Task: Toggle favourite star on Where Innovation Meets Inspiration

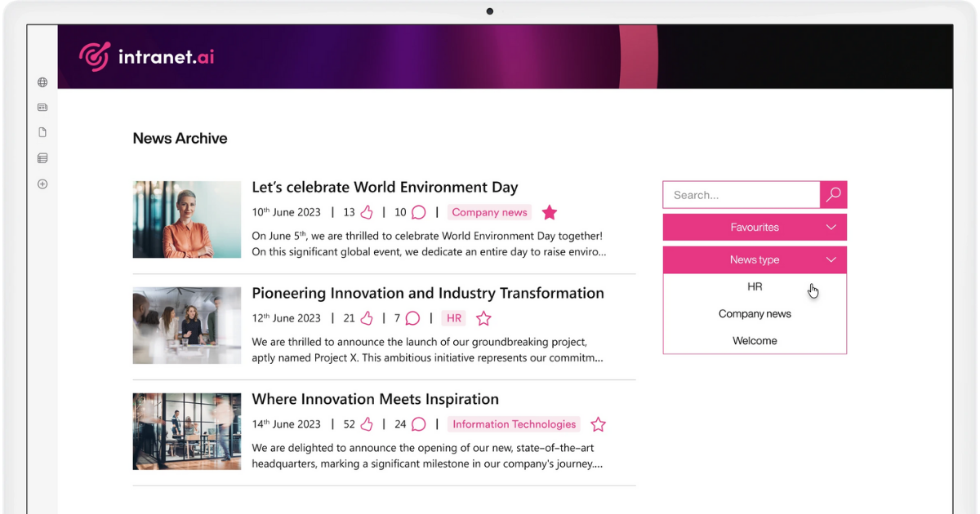Action: pyautogui.click(x=598, y=424)
